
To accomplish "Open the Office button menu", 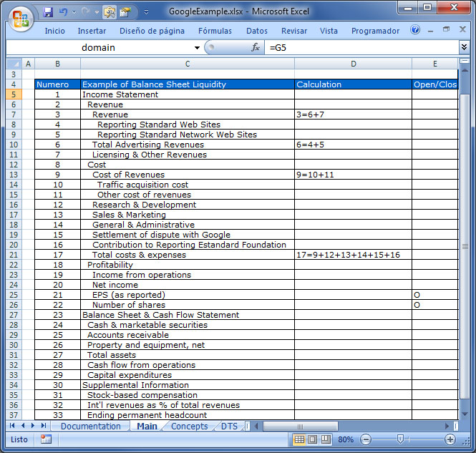I will click(21, 19).
